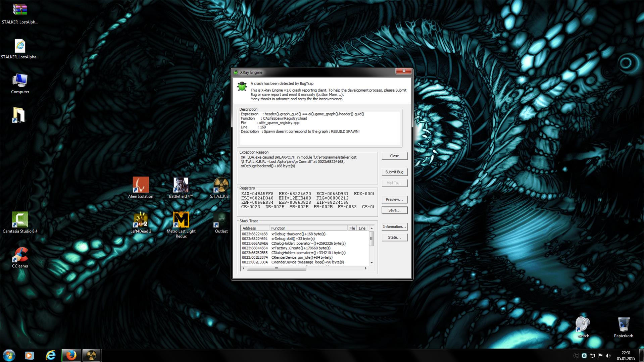Select the Battlefield 4 desktop shortcut
This screenshot has height=362, width=644.
(x=181, y=188)
